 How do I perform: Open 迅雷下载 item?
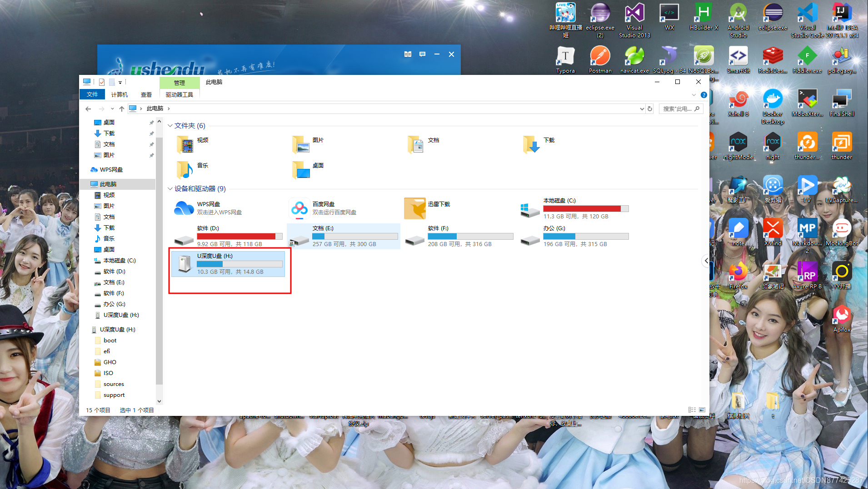click(459, 208)
